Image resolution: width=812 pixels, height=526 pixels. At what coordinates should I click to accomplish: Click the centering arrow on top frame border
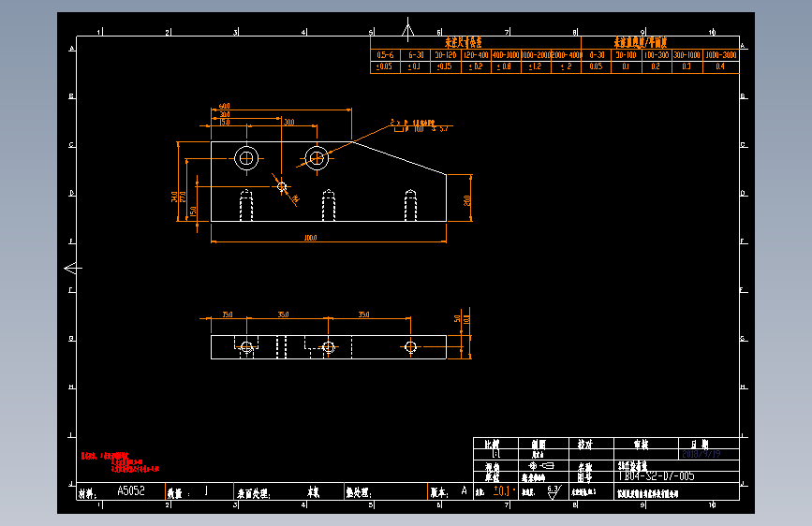[x=408, y=29]
